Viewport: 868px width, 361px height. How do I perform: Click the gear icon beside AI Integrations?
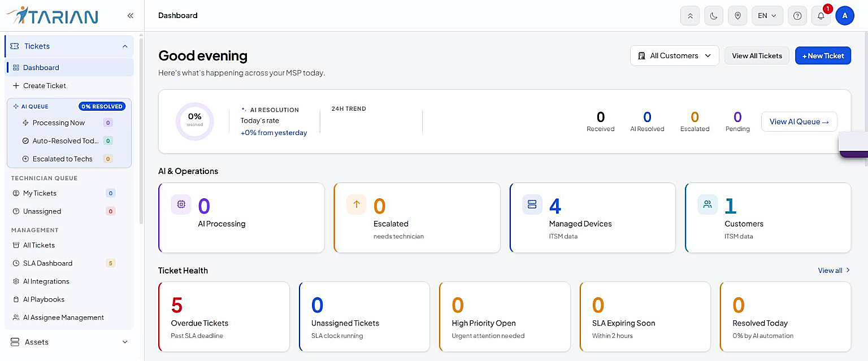point(16,281)
